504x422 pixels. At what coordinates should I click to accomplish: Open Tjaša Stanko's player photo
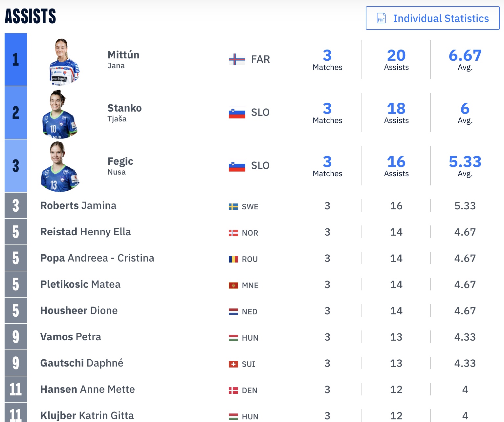59,114
